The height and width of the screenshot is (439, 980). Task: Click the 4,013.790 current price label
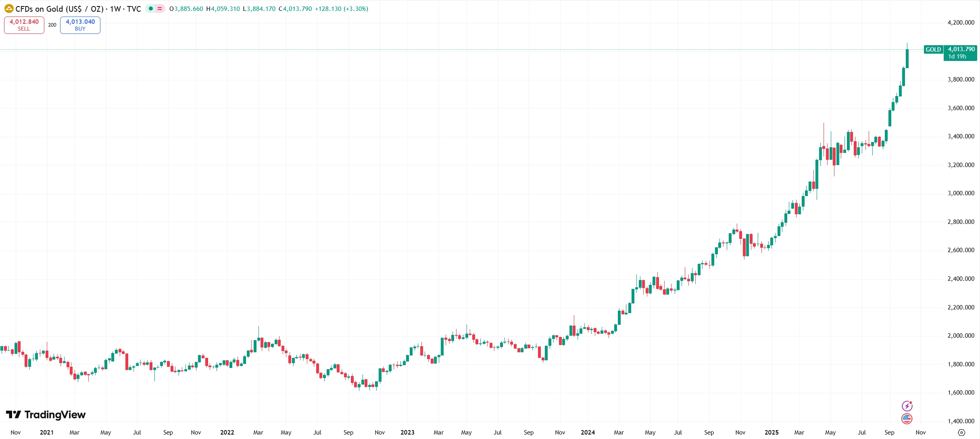click(961, 49)
